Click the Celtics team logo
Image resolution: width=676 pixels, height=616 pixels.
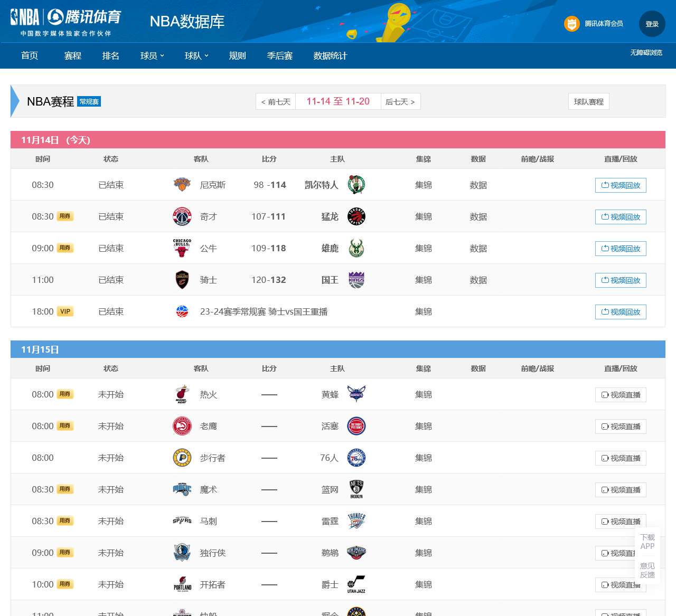[x=356, y=185]
